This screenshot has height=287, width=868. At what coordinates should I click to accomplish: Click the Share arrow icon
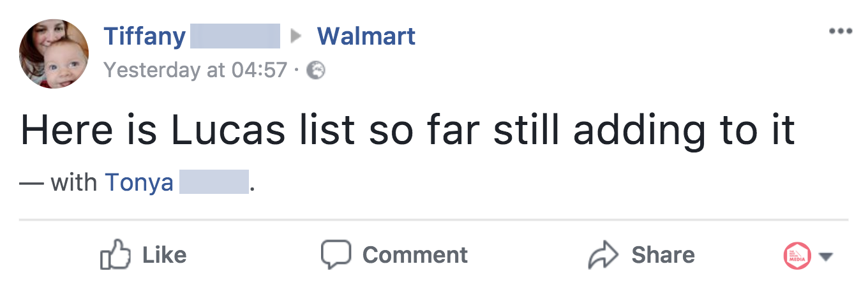[x=604, y=255]
